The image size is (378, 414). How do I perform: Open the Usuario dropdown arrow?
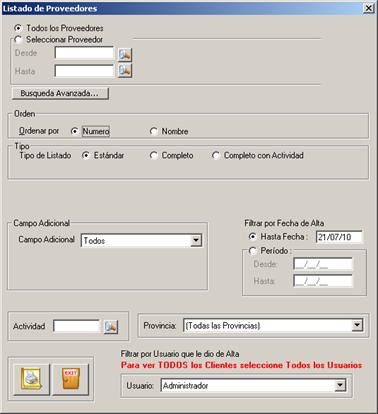[x=340, y=386]
